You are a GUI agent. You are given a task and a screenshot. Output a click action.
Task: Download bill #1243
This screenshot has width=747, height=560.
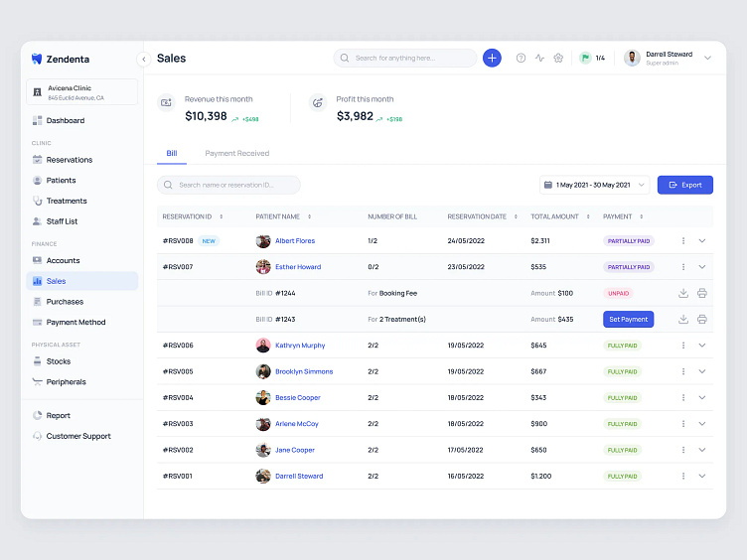[x=683, y=319]
